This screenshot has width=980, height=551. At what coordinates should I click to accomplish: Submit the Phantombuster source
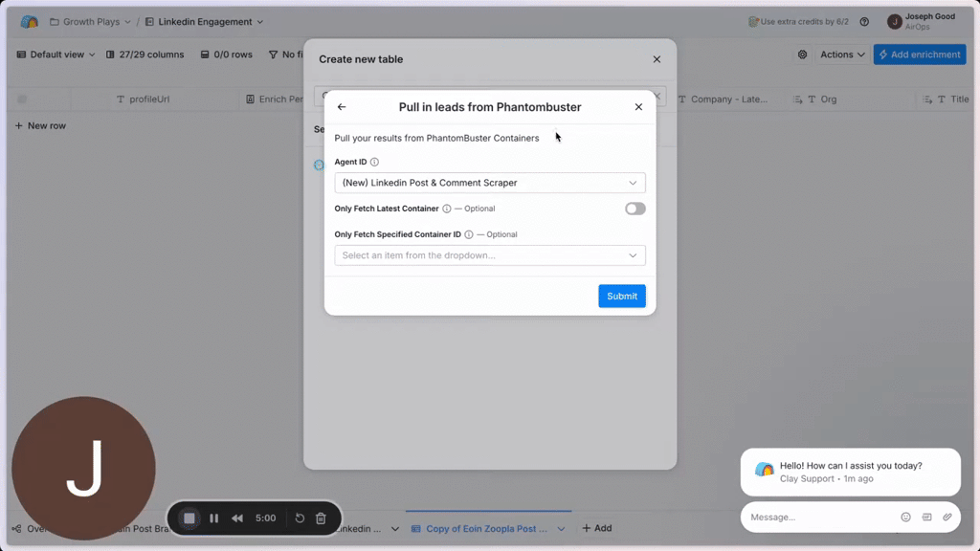coord(622,297)
